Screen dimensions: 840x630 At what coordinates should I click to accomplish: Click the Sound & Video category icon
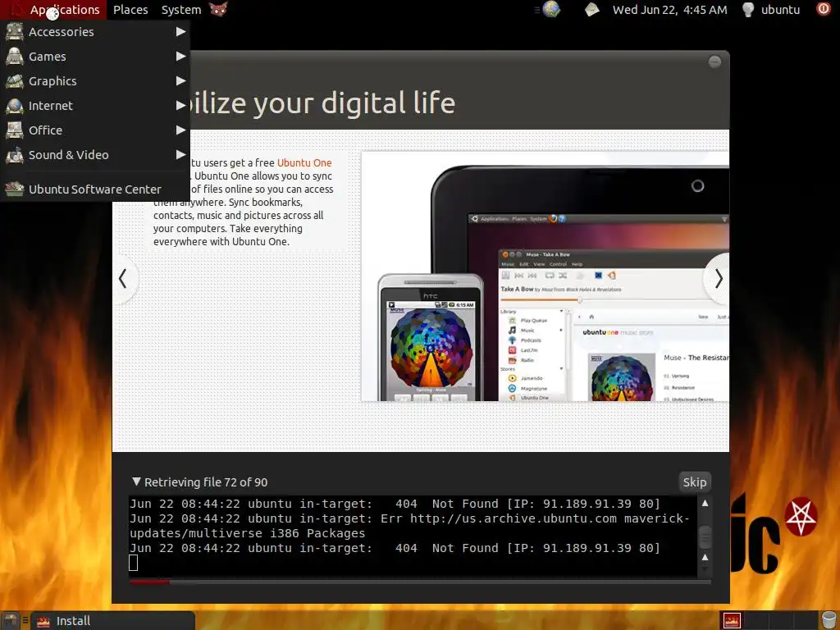(x=15, y=155)
